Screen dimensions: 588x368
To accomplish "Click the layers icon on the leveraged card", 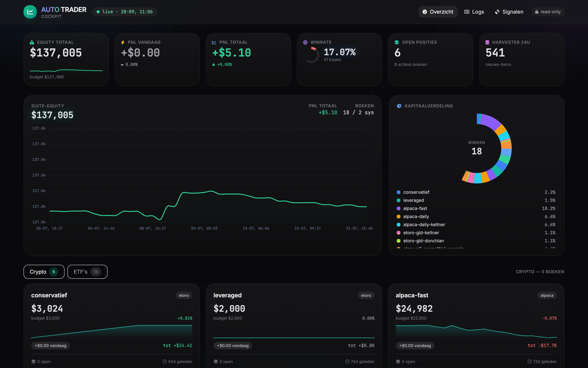I will (216, 361).
